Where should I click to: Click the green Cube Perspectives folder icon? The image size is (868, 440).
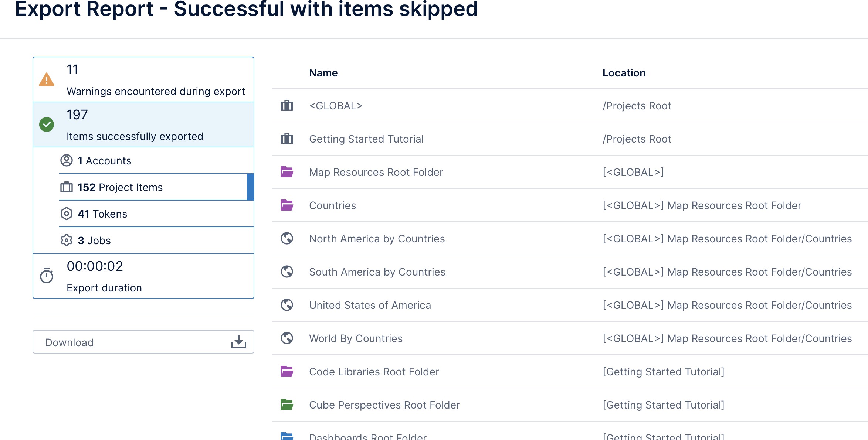pyautogui.click(x=287, y=405)
